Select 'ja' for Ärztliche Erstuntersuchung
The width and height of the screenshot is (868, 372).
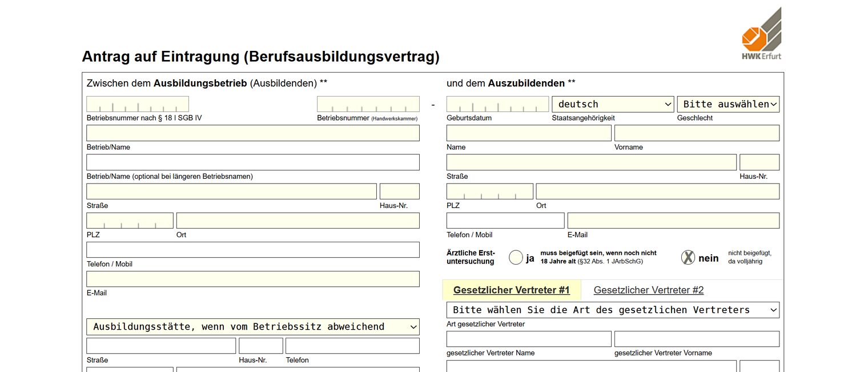coord(516,258)
